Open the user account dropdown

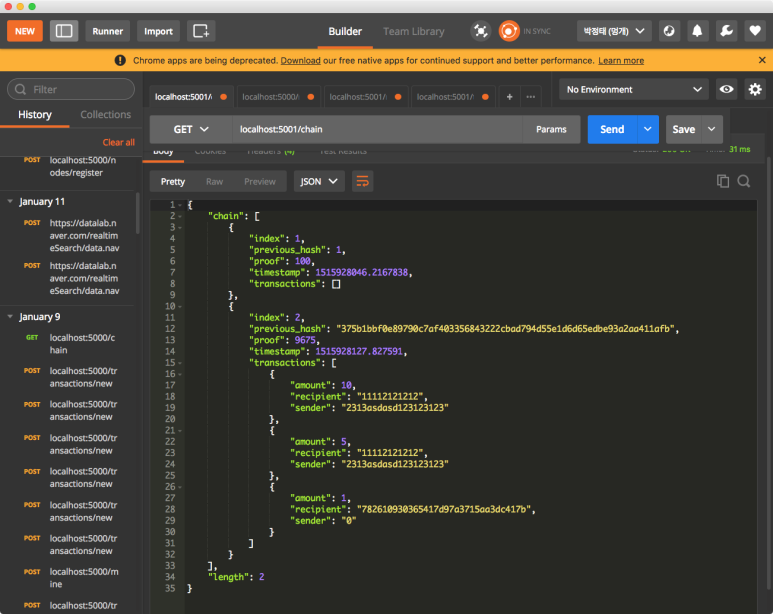614,31
